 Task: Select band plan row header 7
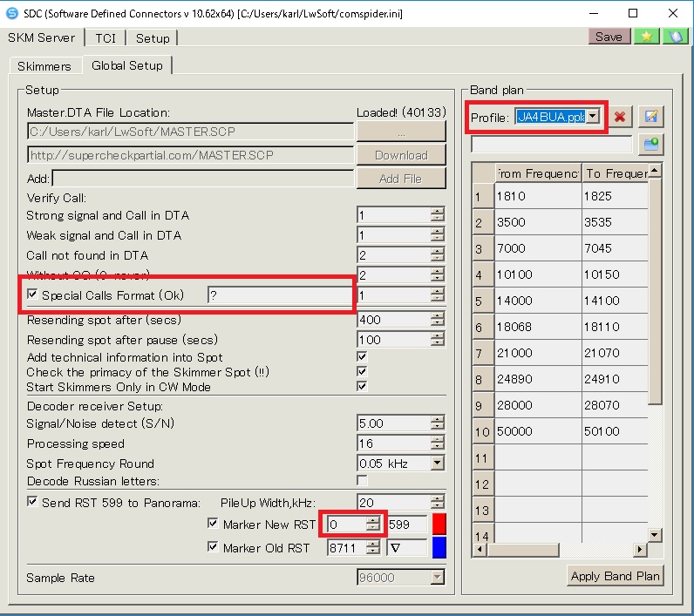pyautogui.click(x=483, y=354)
